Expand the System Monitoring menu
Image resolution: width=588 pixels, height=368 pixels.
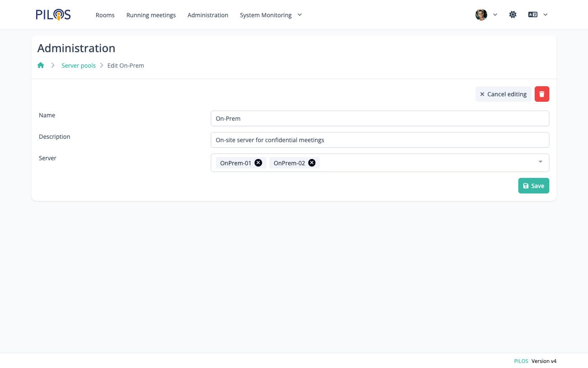coord(270,15)
